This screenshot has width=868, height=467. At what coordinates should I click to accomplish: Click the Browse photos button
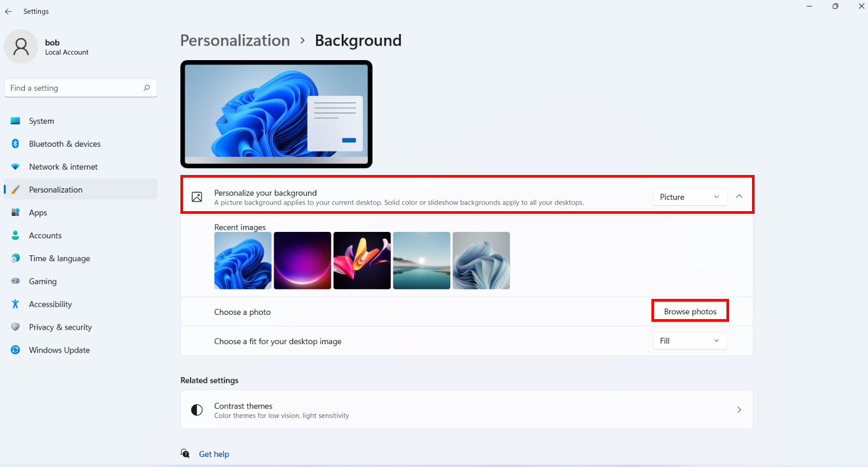coord(690,311)
